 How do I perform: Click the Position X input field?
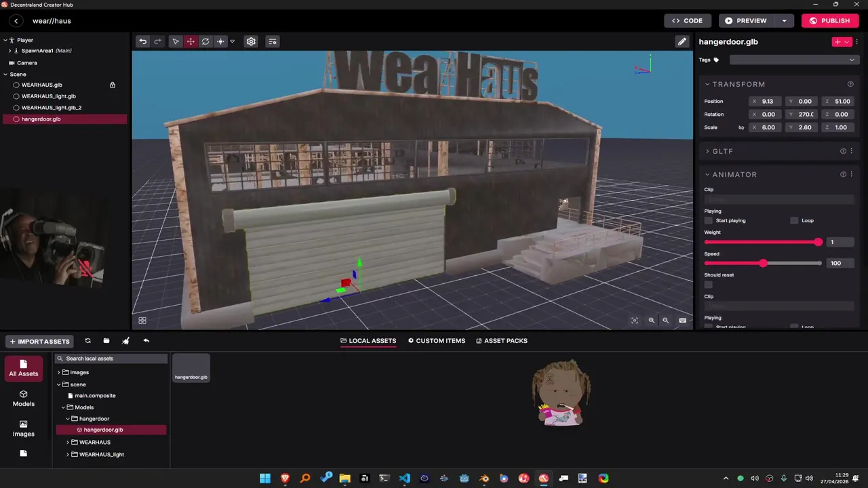[766, 101]
